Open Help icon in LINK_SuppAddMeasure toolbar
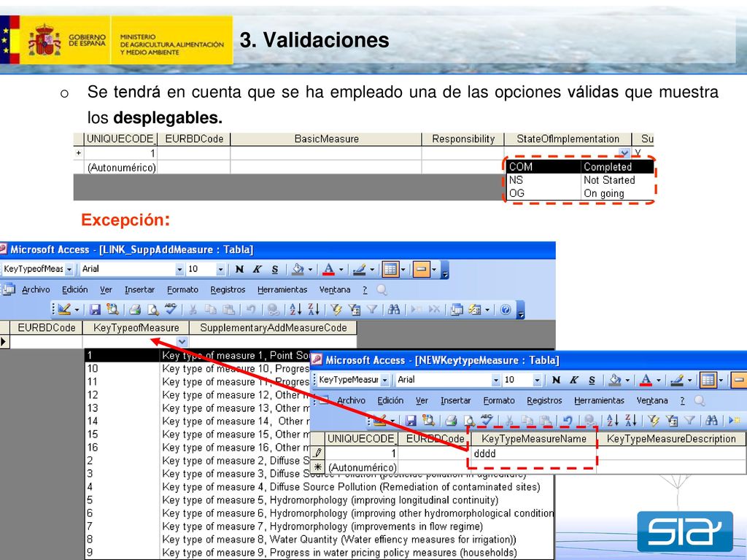This screenshot has height=560, width=747. [x=506, y=310]
